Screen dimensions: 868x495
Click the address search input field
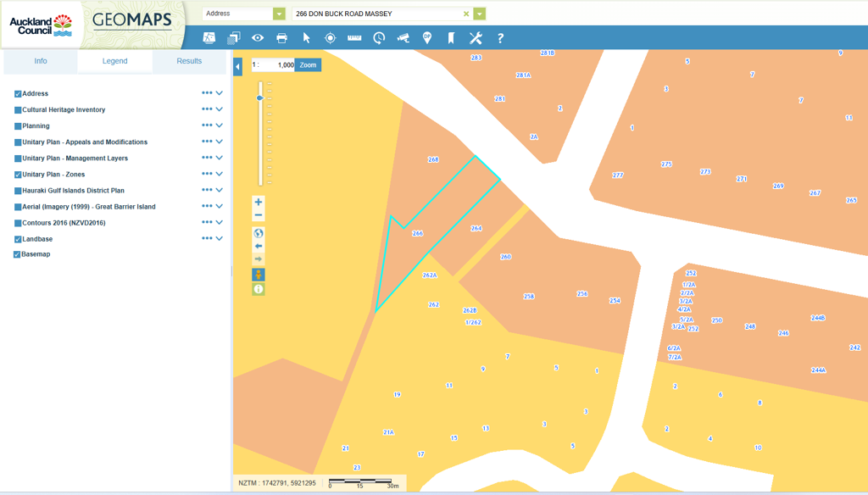(x=377, y=14)
